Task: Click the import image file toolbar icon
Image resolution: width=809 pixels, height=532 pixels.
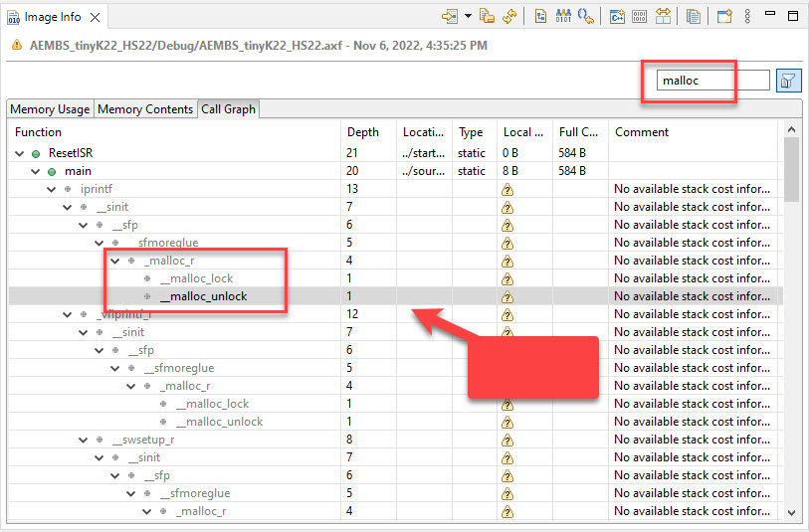Action: click(x=452, y=16)
